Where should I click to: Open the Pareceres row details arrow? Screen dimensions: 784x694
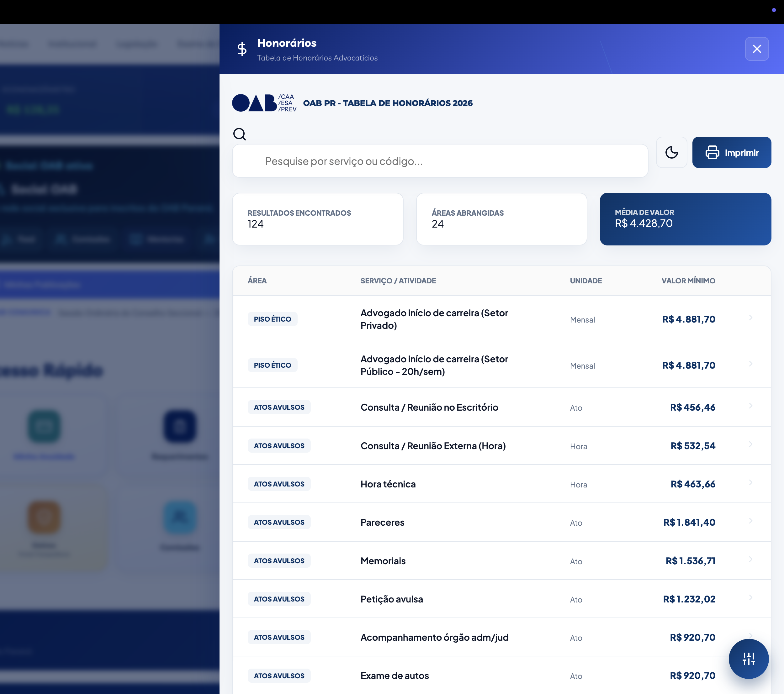pos(750,521)
